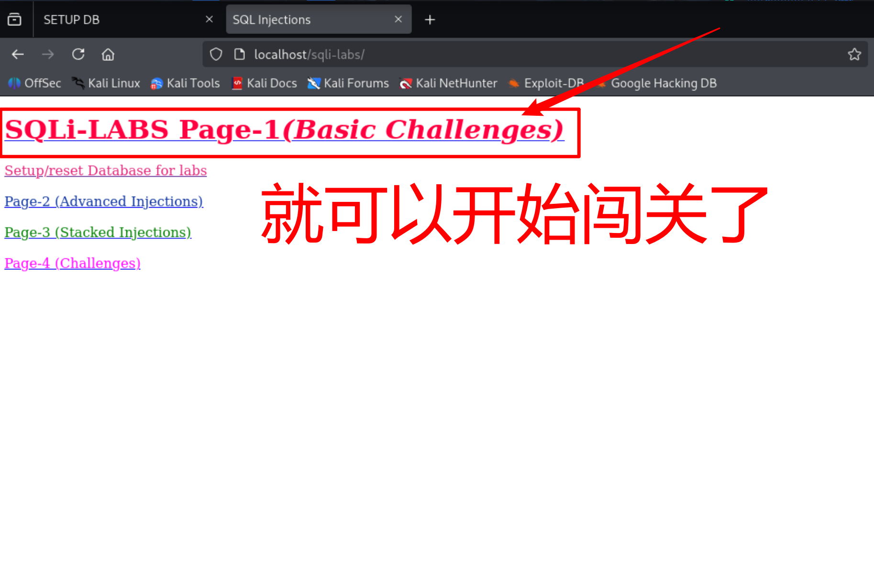874x588 pixels.
Task: Toggle the bookmark star for this page
Action: [x=854, y=54]
